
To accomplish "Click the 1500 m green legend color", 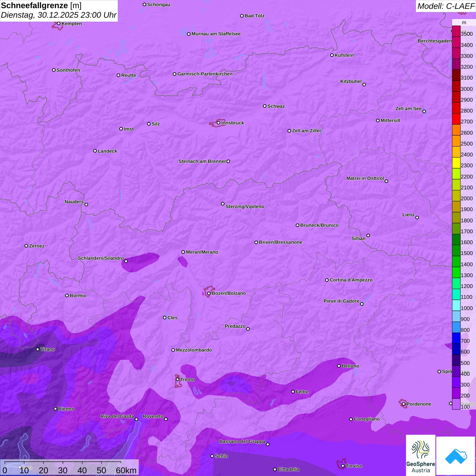I will [x=456, y=251].
